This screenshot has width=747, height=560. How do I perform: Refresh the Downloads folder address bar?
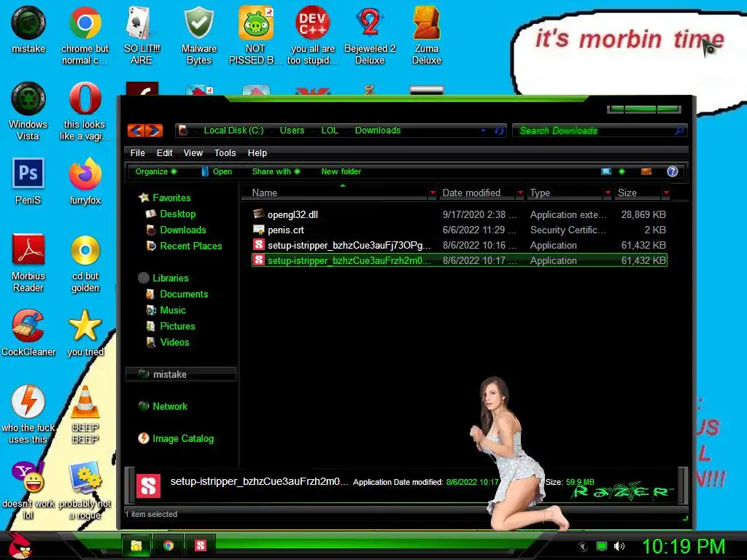point(499,131)
